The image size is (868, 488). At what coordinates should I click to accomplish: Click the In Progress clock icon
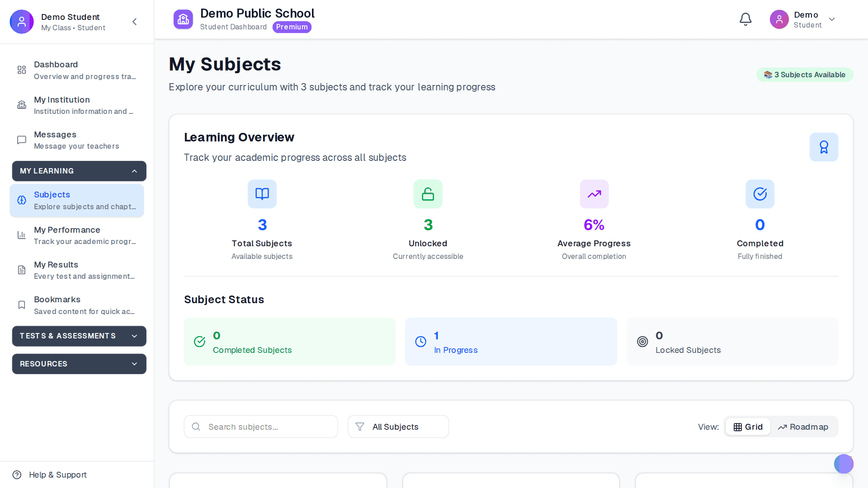[420, 342]
